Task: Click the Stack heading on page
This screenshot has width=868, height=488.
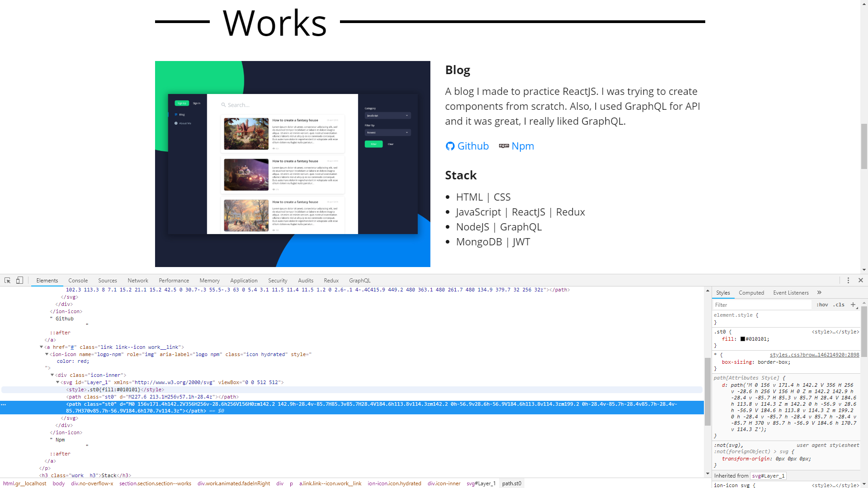Action: point(461,175)
